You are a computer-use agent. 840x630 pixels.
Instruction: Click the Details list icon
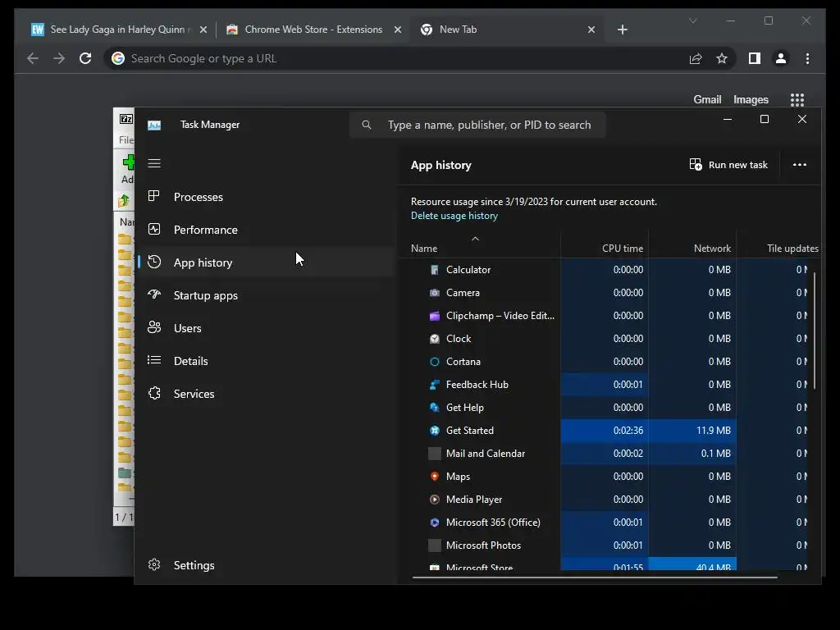[154, 360]
